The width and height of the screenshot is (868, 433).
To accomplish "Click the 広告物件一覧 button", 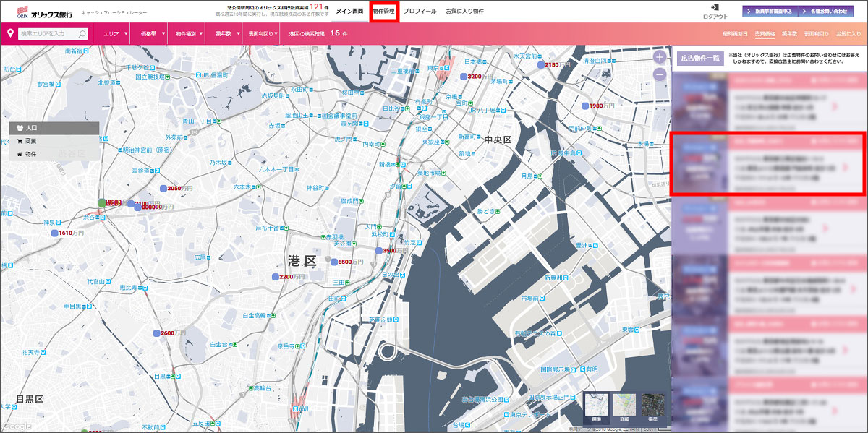I will pos(699,59).
